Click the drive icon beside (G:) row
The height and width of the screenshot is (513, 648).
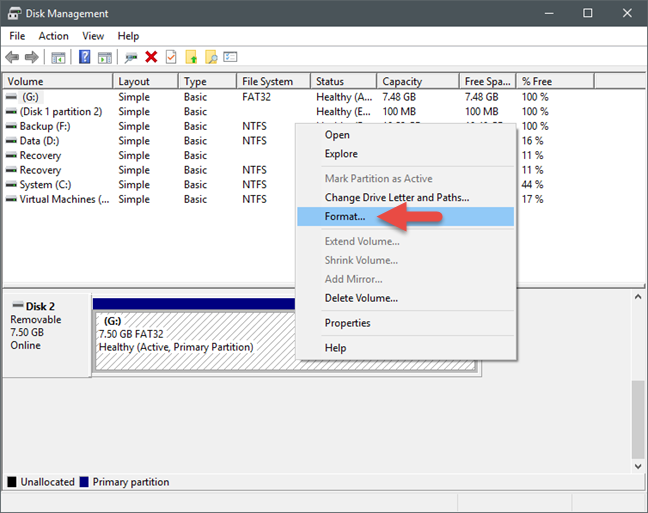click(x=11, y=97)
